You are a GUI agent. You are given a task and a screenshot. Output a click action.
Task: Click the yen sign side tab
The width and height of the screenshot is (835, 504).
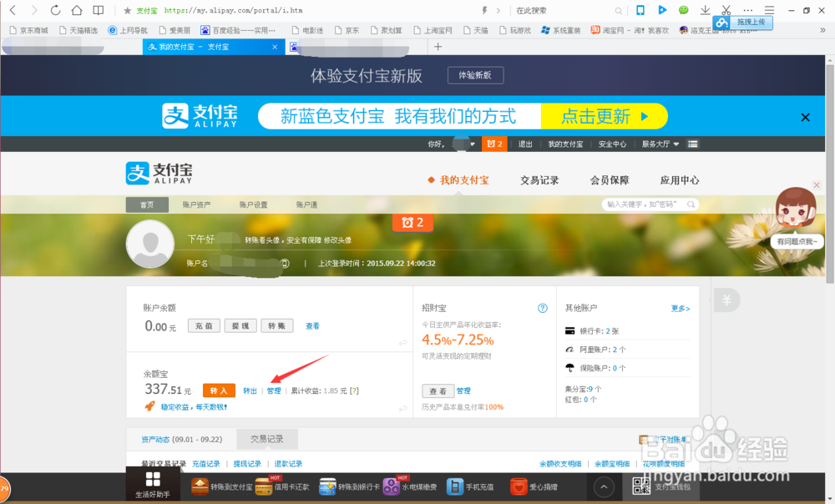point(727,300)
